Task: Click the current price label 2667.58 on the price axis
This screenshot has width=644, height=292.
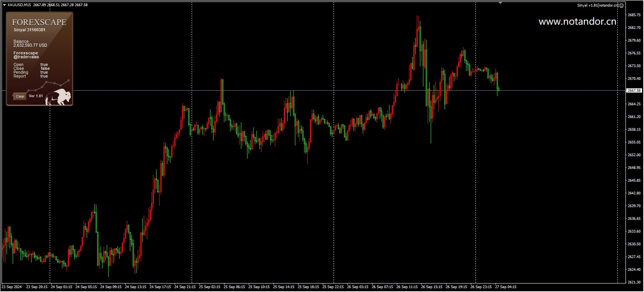Action: coord(634,91)
